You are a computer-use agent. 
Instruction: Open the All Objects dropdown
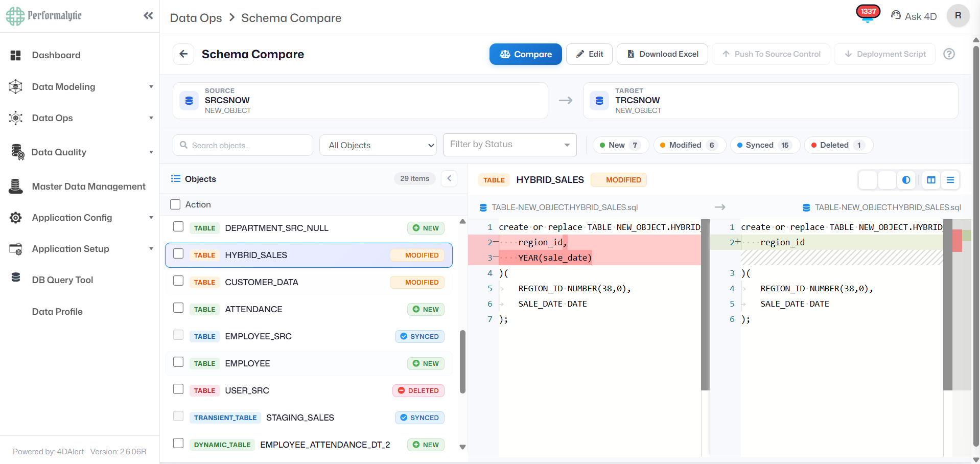[x=378, y=145]
